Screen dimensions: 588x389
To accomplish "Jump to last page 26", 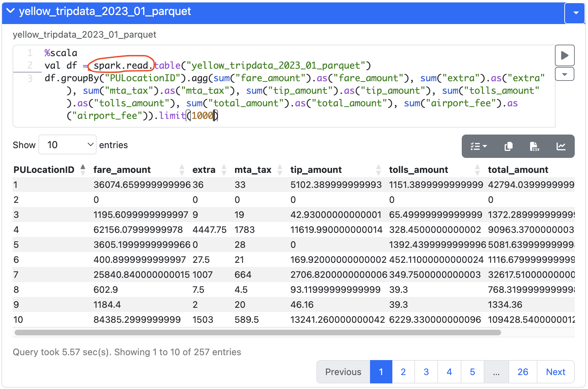I will click(x=522, y=372).
